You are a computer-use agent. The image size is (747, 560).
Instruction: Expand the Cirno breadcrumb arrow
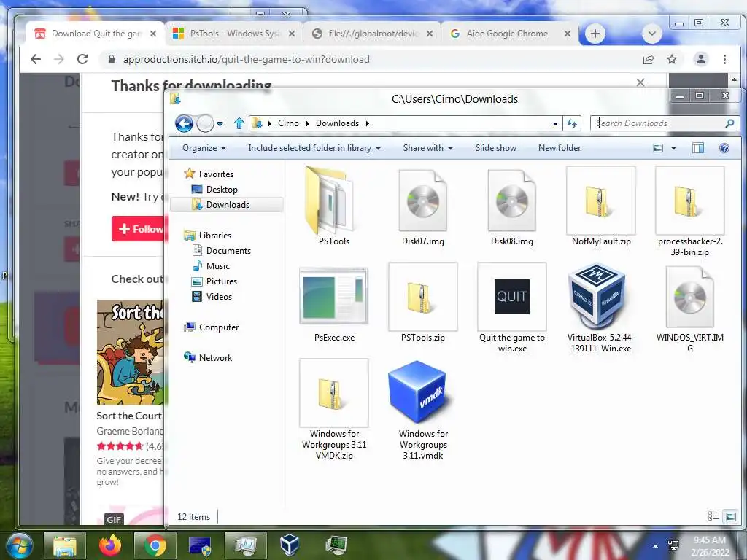coord(307,123)
